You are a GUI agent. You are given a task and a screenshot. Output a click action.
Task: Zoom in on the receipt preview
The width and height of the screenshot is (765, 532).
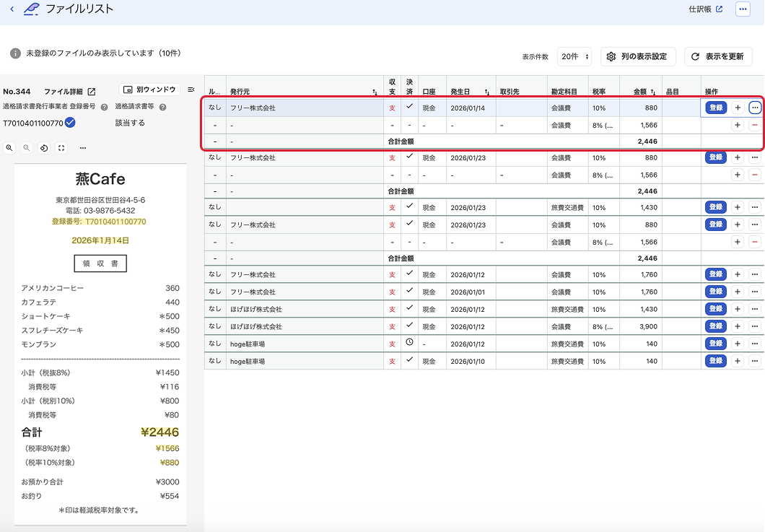coord(9,148)
